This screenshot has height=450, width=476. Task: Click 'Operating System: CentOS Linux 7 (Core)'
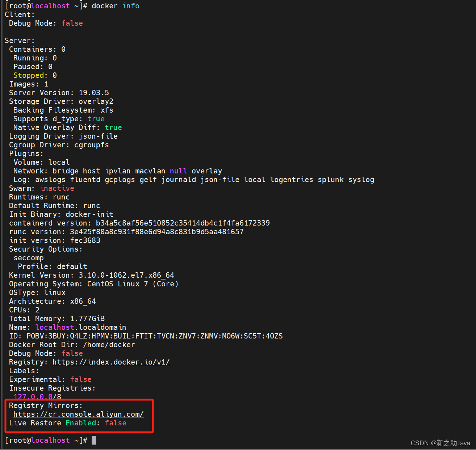tap(94, 284)
